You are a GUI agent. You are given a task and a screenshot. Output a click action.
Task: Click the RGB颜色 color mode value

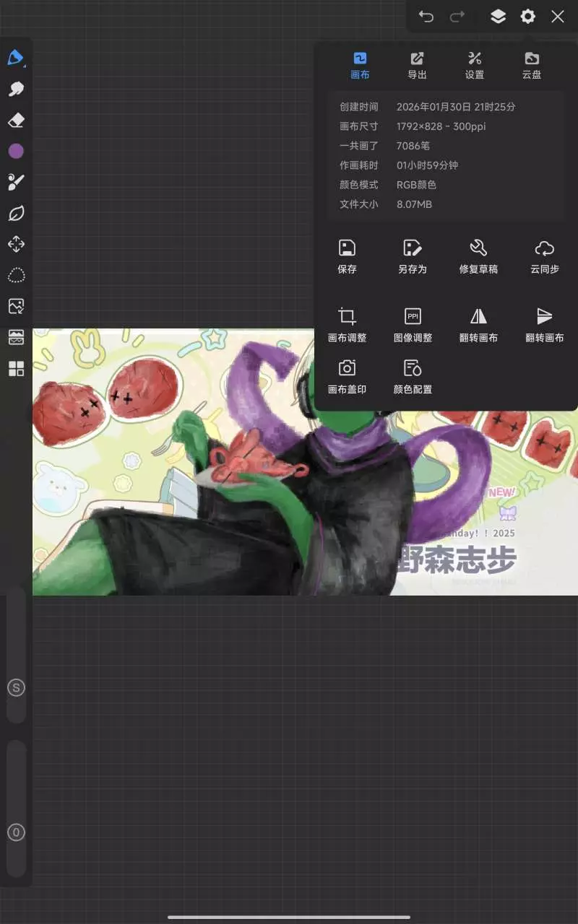click(x=416, y=185)
